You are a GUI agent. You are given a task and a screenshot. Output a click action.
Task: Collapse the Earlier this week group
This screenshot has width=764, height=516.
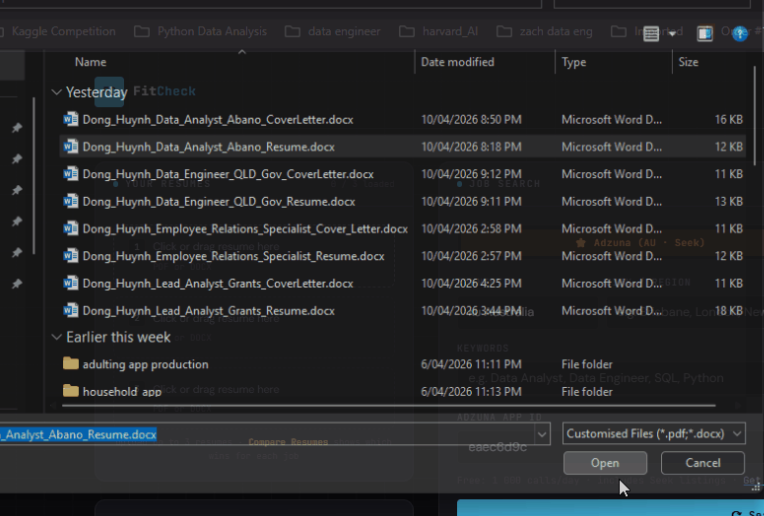click(x=56, y=338)
